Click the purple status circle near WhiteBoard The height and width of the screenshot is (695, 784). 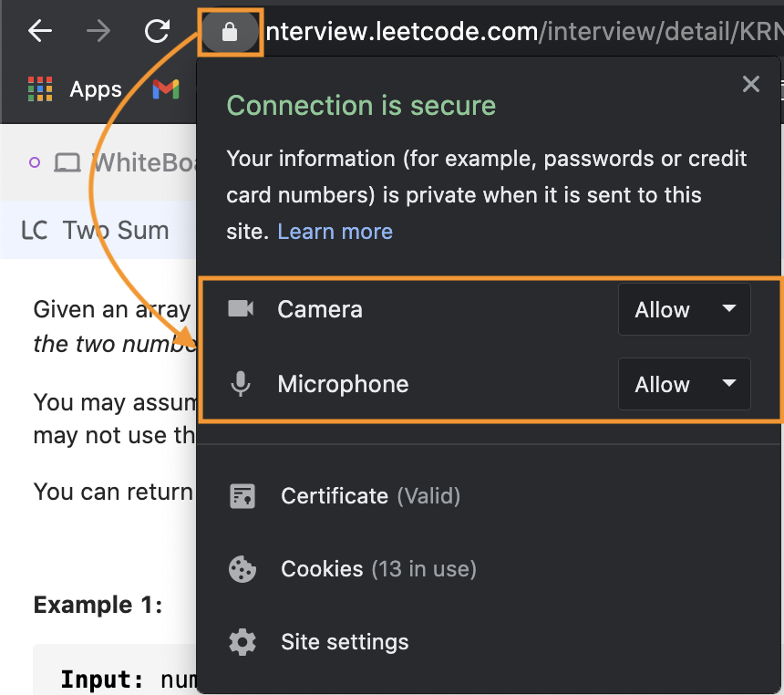coord(35,162)
